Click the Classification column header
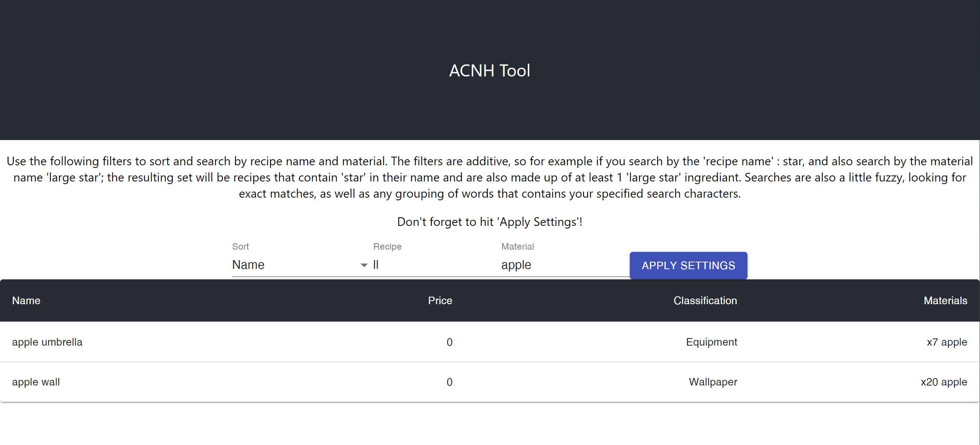Screen dimensions: 980x445 (x=705, y=301)
